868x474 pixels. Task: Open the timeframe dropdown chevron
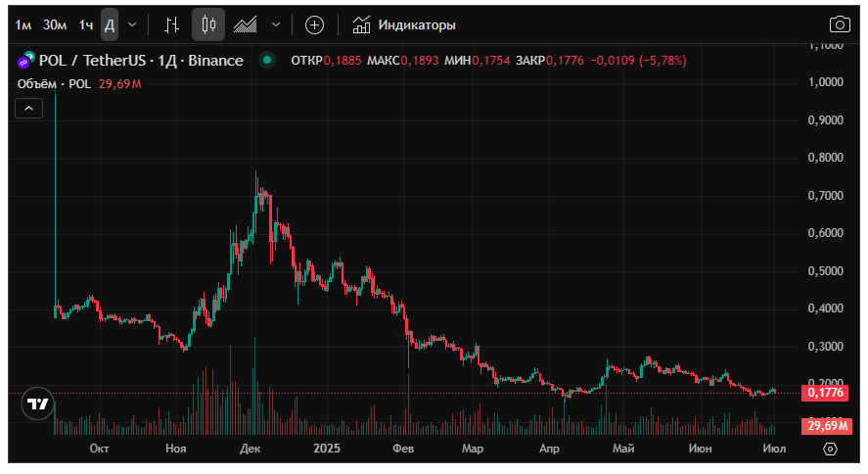pyautogui.click(x=132, y=24)
